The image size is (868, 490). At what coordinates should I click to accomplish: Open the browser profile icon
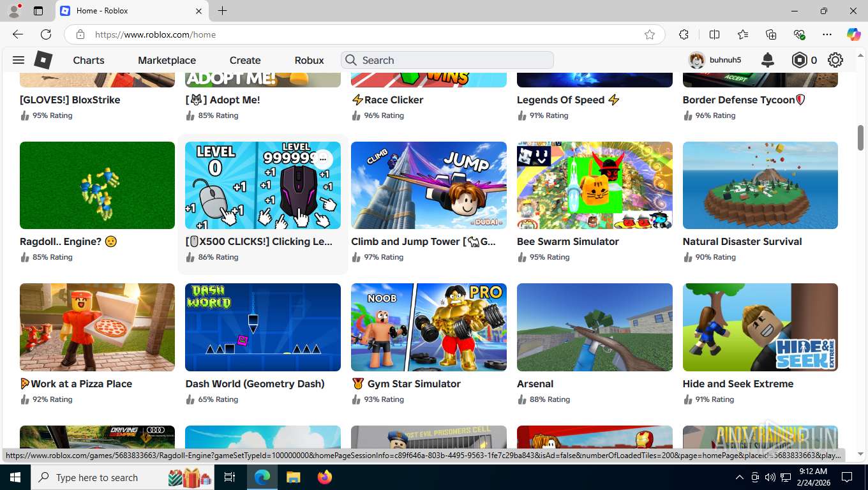[x=14, y=11]
